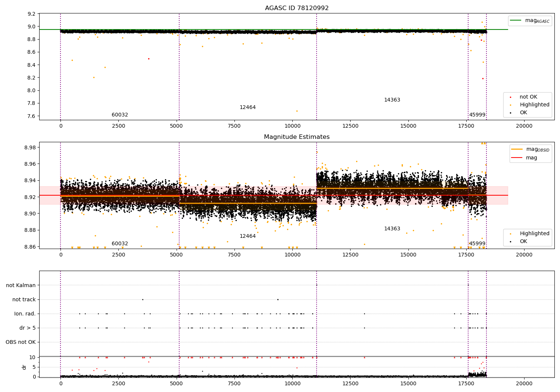The height and width of the screenshot is (392, 560).
Task: Click the 9.2 y-axis tick in top plot
Action: coord(32,14)
